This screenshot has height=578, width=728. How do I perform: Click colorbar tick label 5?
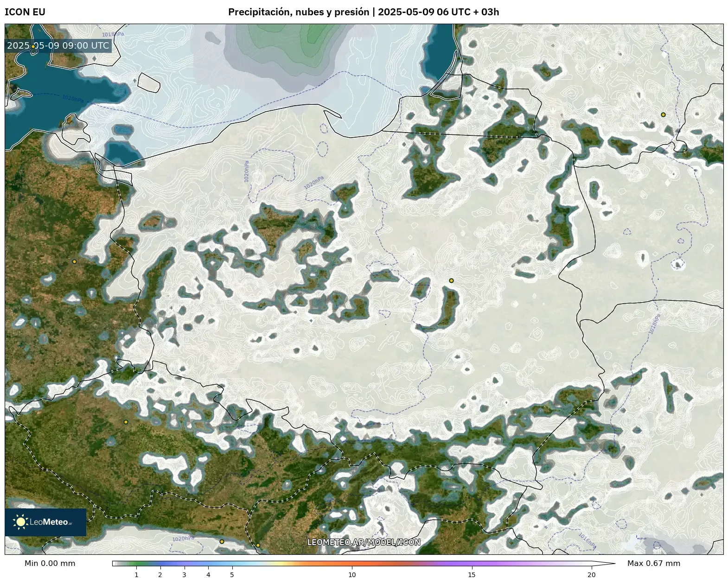click(x=232, y=575)
